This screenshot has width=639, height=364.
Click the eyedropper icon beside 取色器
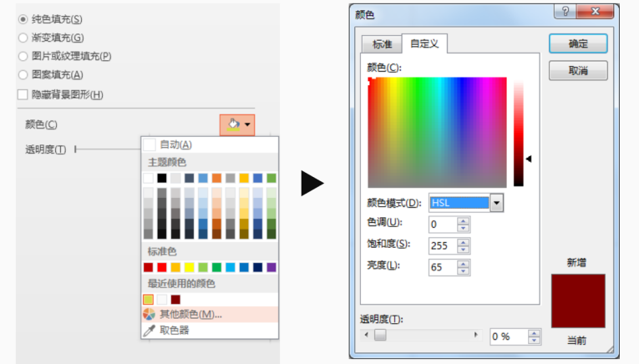tap(150, 331)
